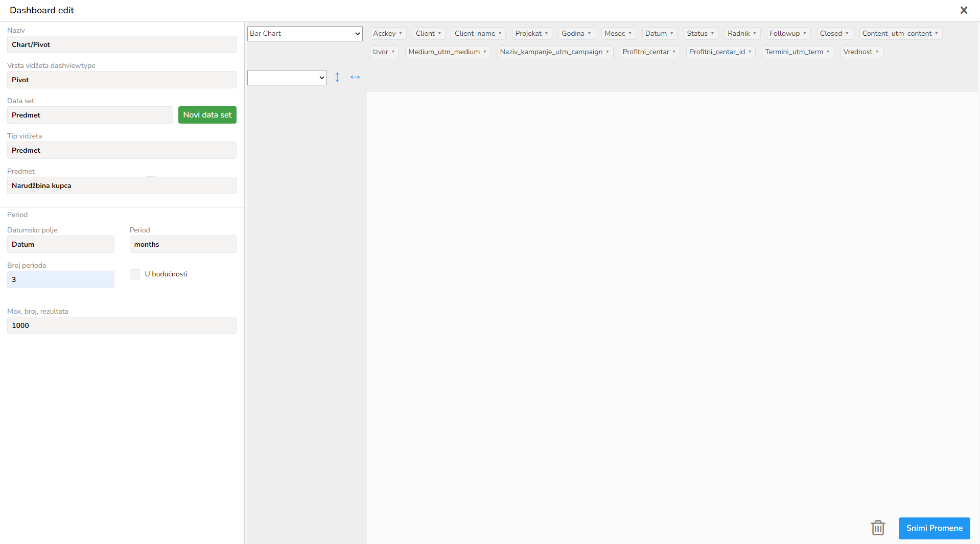Expand the Vrednost field filter

877,52
